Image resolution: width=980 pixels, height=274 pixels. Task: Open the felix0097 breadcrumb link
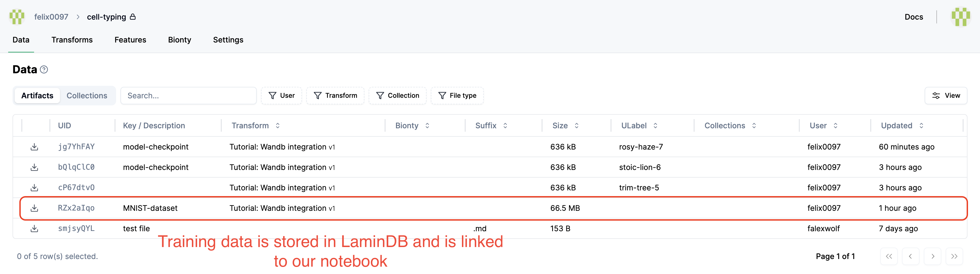coord(51,17)
